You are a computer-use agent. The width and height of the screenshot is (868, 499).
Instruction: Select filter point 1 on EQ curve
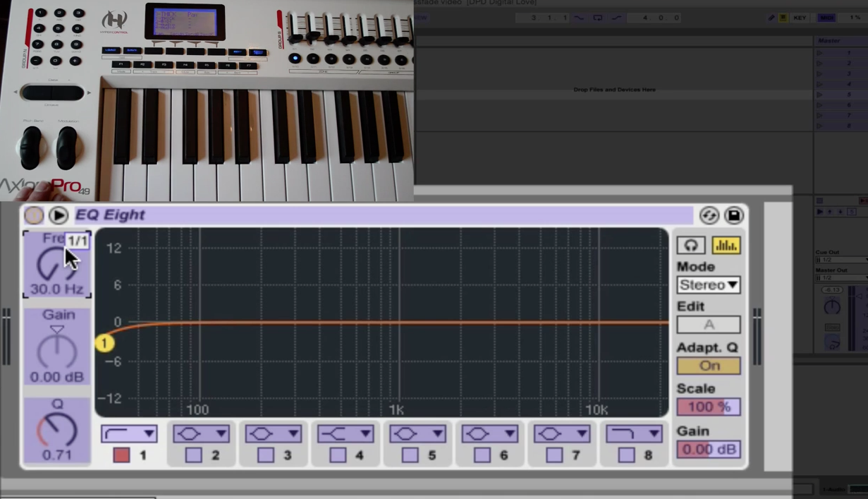pos(104,343)
